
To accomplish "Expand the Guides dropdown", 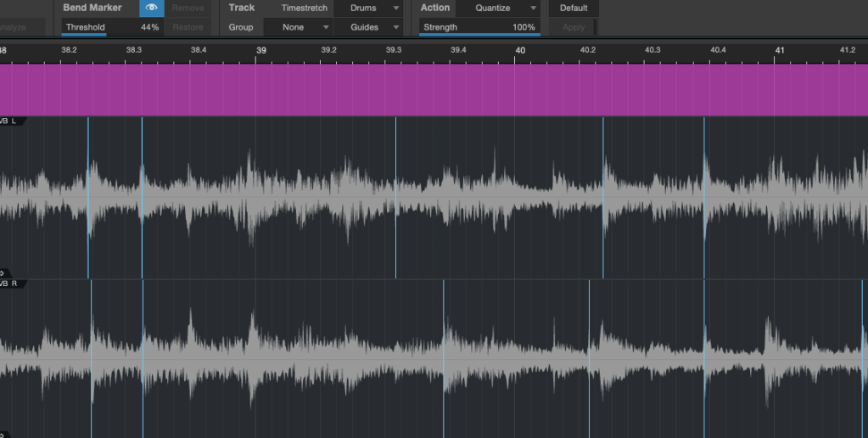I will pos(368,27).
